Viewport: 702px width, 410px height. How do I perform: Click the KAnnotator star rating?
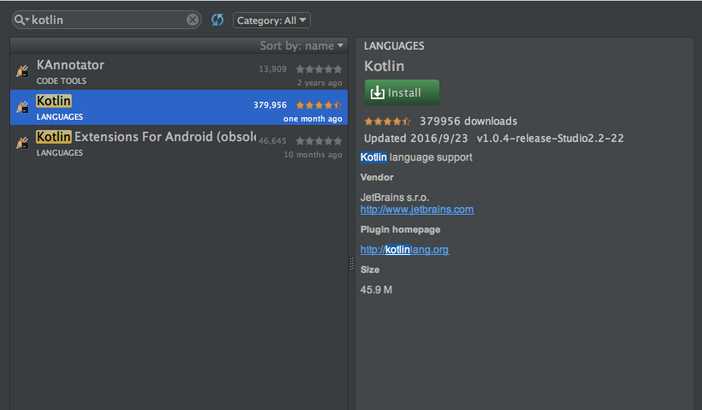pyautogui.click(x=319, y=69)
